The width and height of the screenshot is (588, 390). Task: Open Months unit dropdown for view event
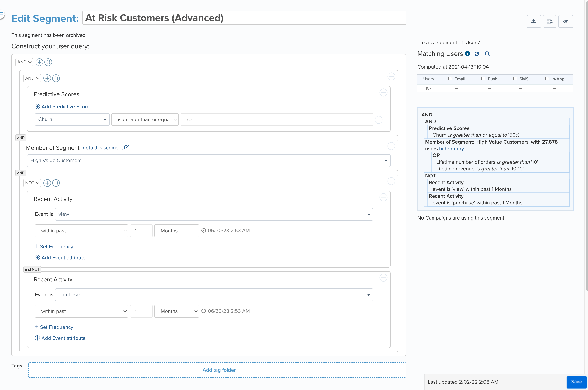[177, 231]
